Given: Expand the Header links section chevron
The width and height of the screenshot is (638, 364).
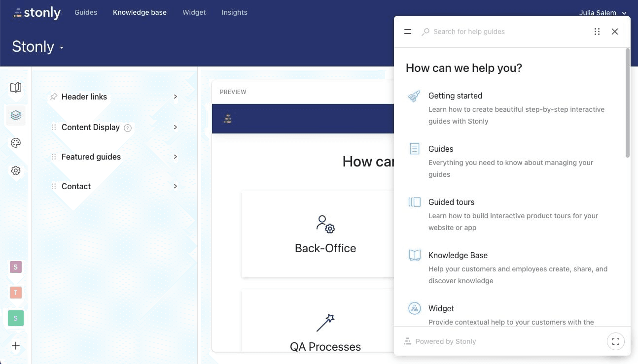Looking at the screenshot, I should 175,97.
